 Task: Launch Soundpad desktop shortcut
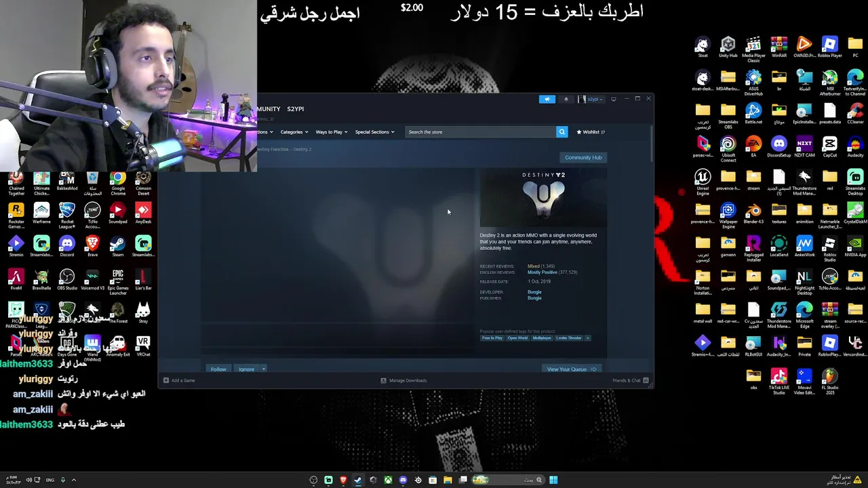click(118, 213)
